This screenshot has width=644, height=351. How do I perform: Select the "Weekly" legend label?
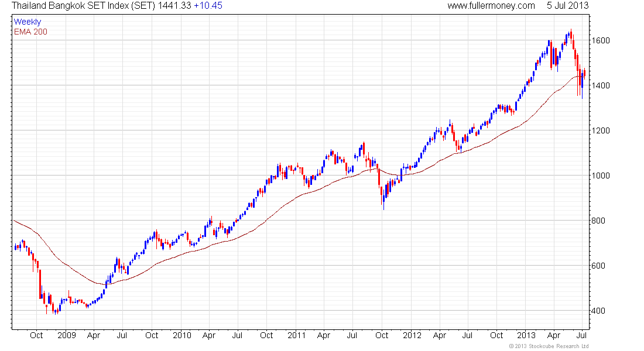[28, 22]
